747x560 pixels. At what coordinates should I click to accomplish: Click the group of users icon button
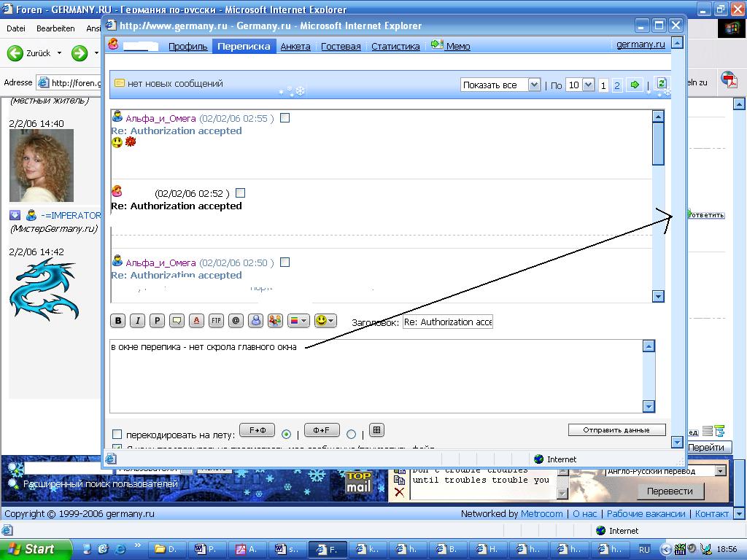275,321
